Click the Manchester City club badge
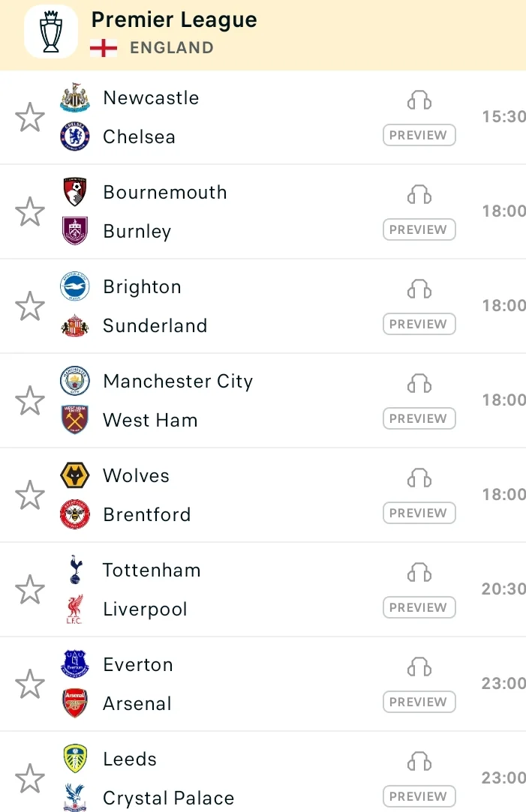Viewport: 526px width, 812px height. click(75, 382)
